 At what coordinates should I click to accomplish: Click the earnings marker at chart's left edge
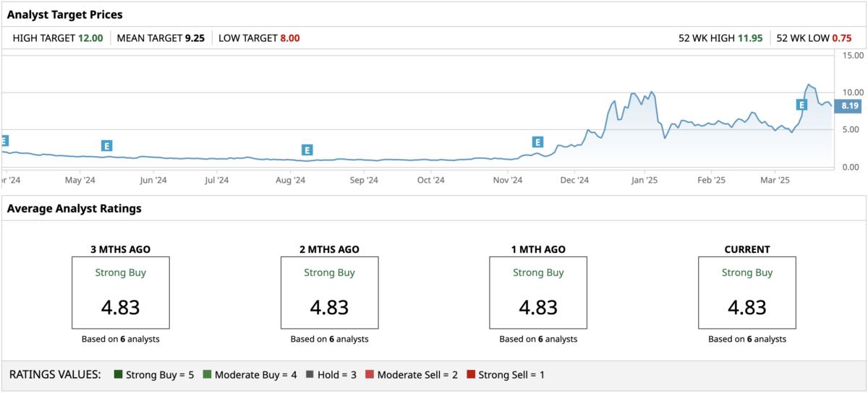pyautogui.click(x=4, y=141)
